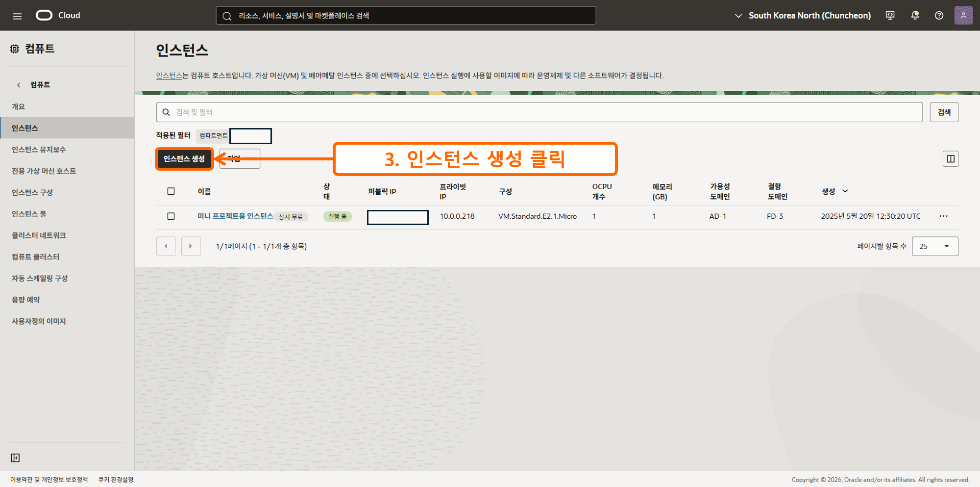Image resolution: width=980 pixels, height=487 pixels.
Task: Select 인스턴스 in the sidebar
Action: (67, 128)
